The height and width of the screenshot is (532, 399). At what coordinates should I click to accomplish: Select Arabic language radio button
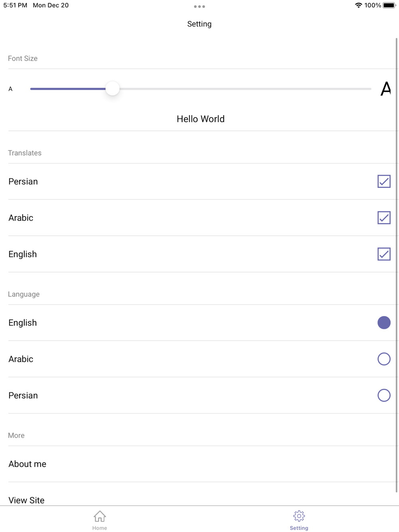point(384,359)
